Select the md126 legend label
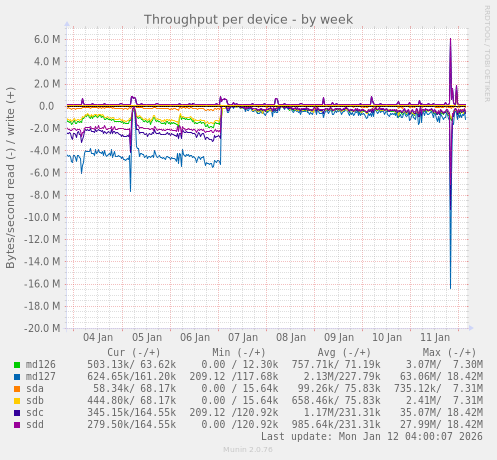The width and height of the screenshot is (497, 460). click(x=41, y=365)
